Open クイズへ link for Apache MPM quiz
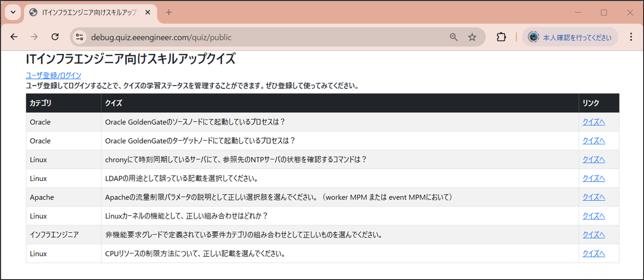644x280 pixels. pos(594,197)
